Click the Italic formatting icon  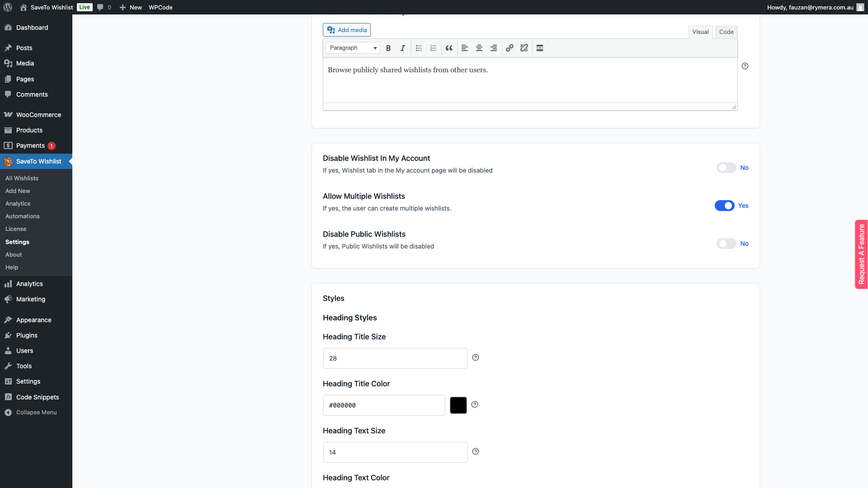(402, 48)
